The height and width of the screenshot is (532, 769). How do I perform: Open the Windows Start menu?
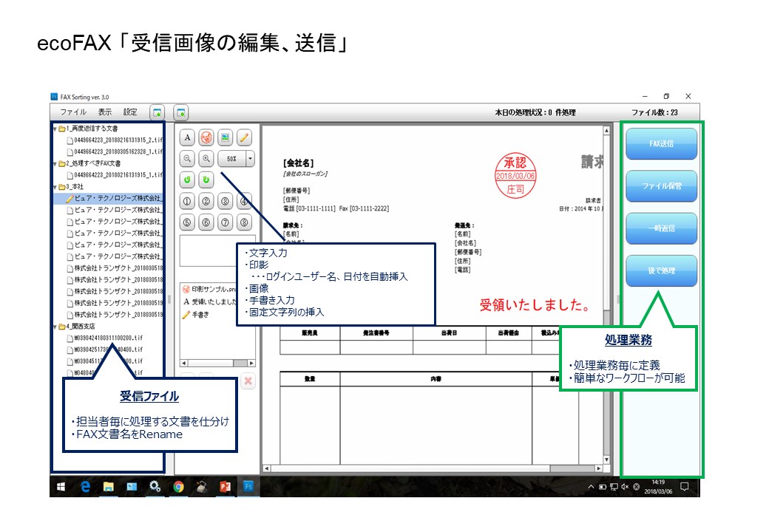tap(61, 486)
